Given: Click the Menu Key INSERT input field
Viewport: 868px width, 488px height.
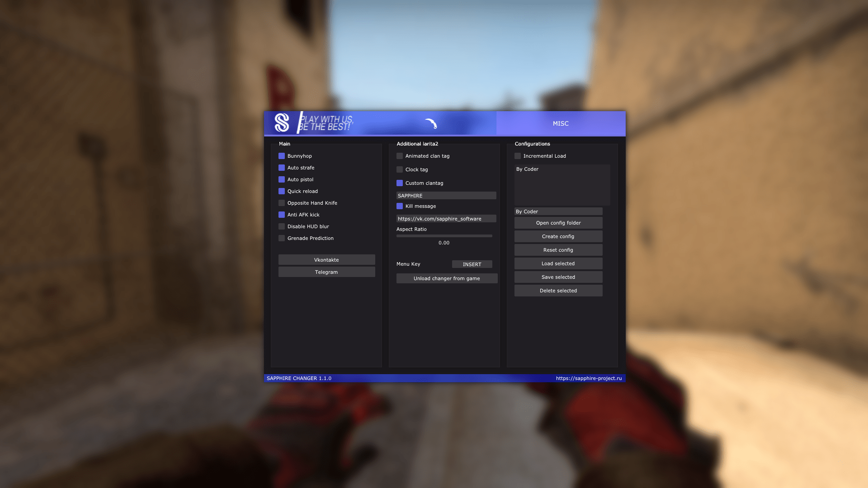Looking at the screenshot, I should [x=472, y=264].
